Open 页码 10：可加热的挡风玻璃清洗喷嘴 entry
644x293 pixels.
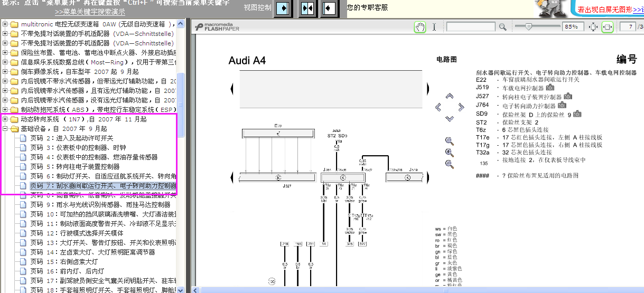[103, 214]
